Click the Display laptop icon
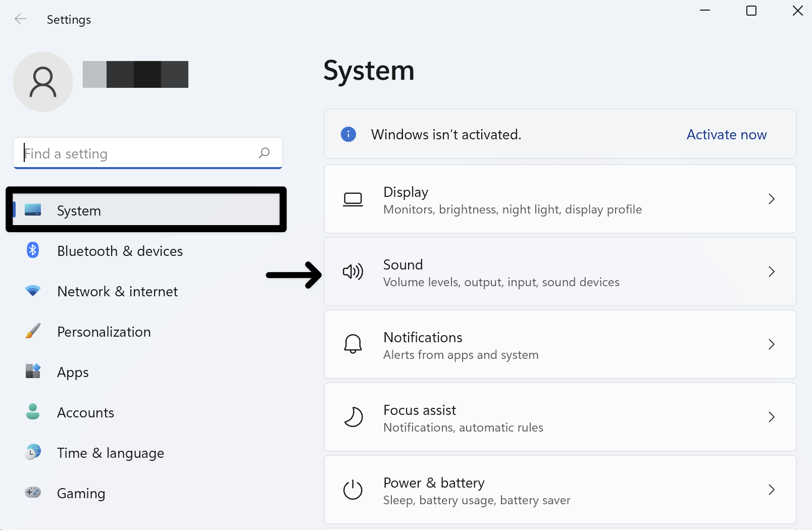Image resolution: width=812 pixels, height=530 pixels. pos(353,199)
